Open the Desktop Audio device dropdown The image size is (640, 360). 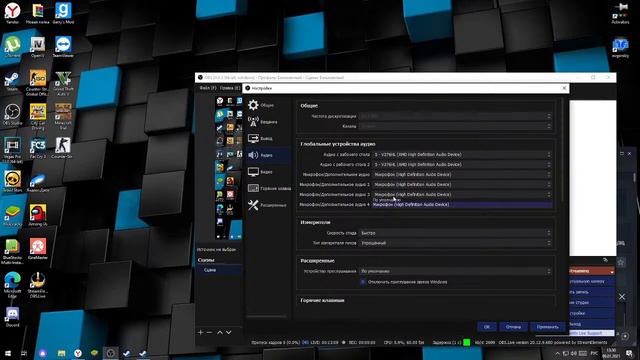[x=462, y=154]
